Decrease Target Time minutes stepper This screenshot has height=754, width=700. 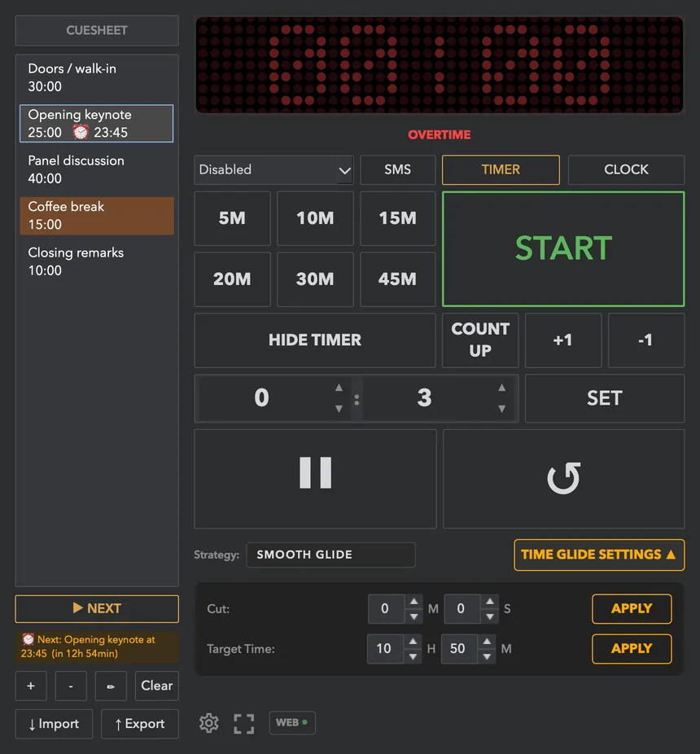coord(487,656)
